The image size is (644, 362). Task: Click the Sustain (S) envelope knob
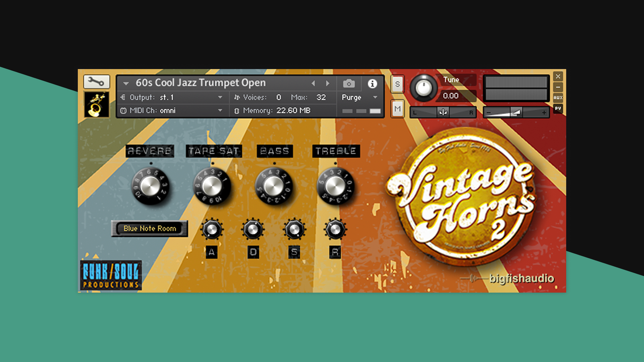point(294,230)
